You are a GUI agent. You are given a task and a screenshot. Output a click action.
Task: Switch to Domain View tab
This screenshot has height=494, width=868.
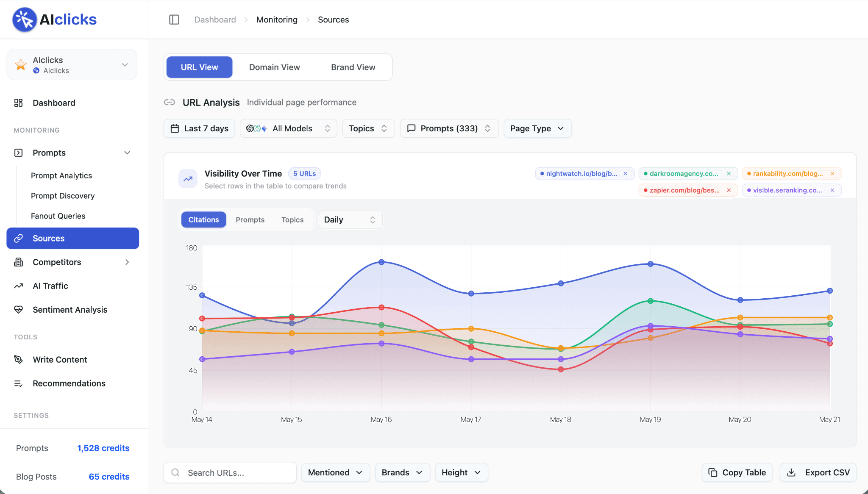[275, 67]
